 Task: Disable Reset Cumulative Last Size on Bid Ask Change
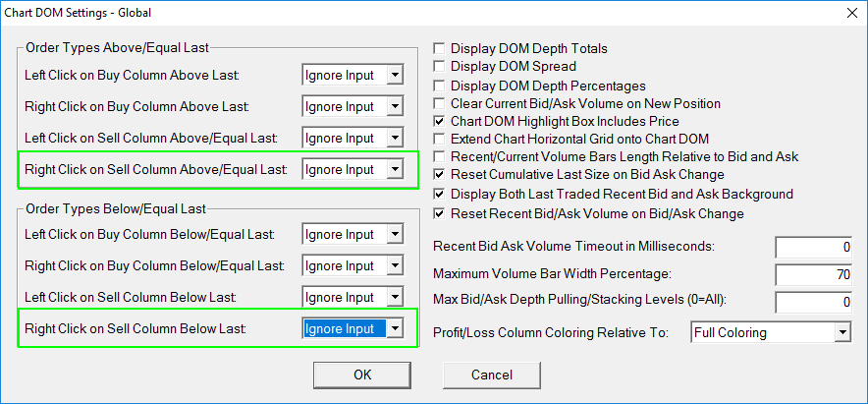pyautogui.click(x=440, y=177)
